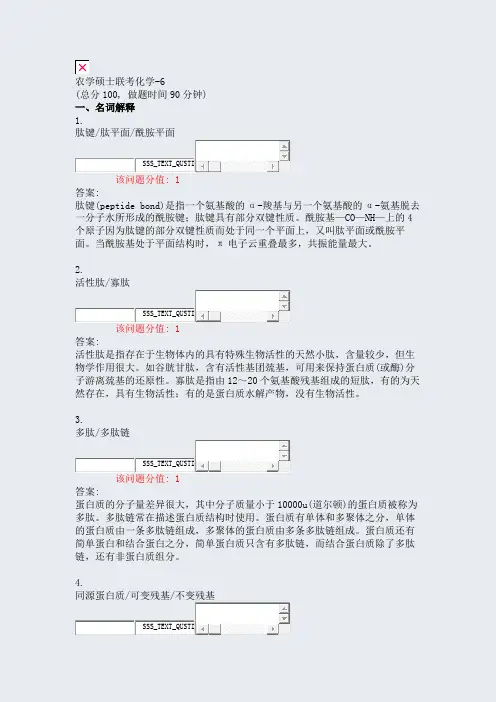Click SSS_TEXT_QUSTI field in question 2

[x=165, y=315]
